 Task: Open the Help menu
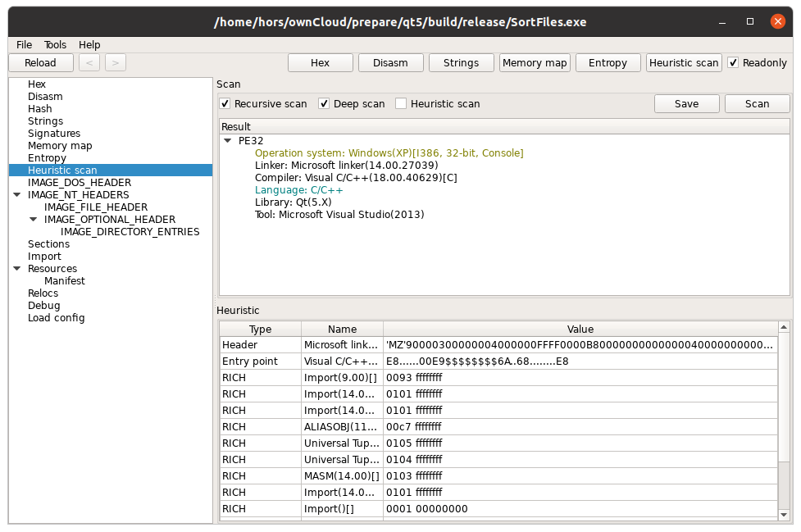pyautogui.click(x=89, y=45)
